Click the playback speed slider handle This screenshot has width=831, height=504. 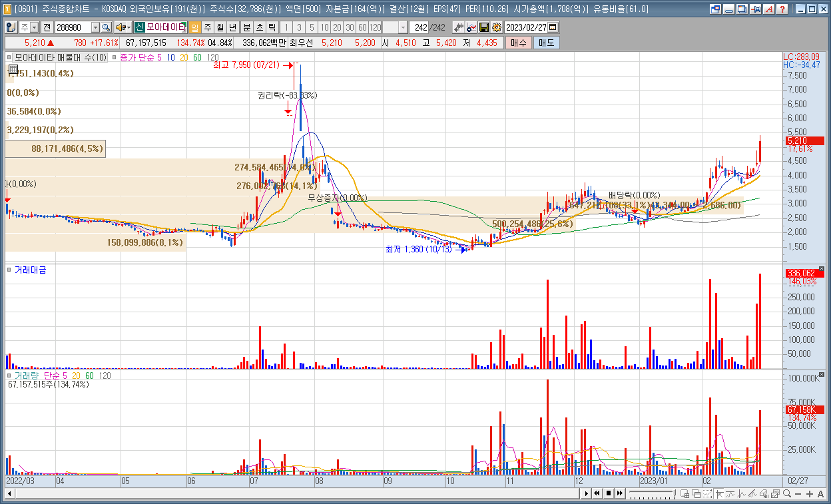[675, 493]
